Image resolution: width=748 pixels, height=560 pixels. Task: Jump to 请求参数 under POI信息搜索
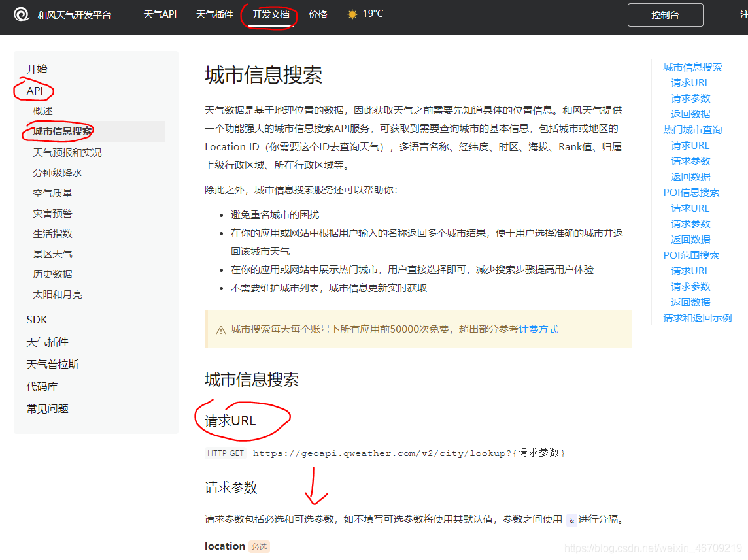click(690, 224)
